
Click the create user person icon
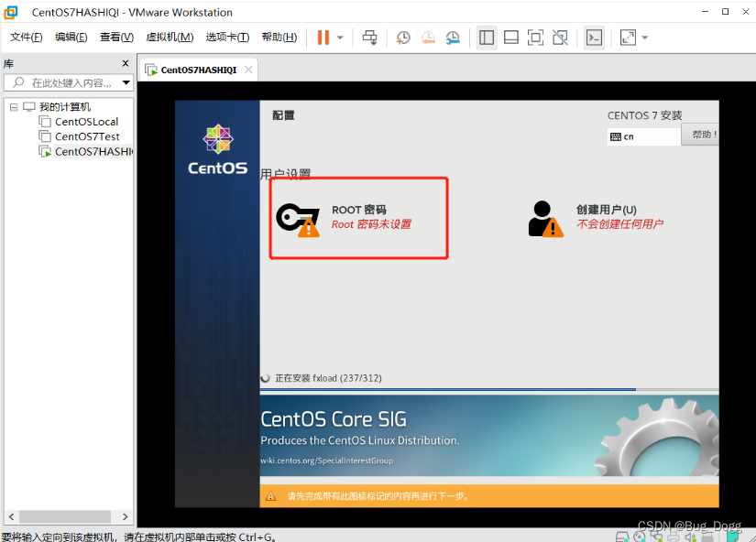(x=545, y=219)
